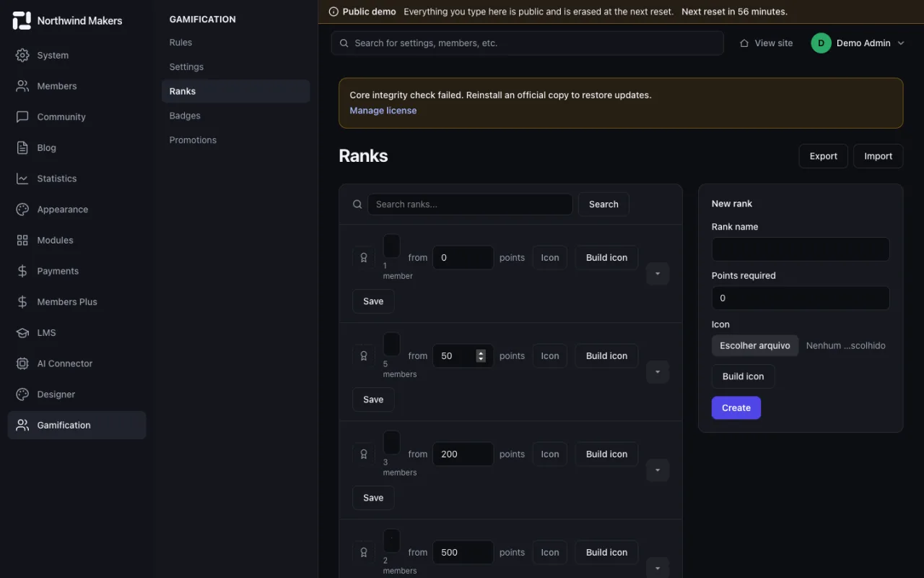
Task: Click the Import button
Action: point(878,156)
